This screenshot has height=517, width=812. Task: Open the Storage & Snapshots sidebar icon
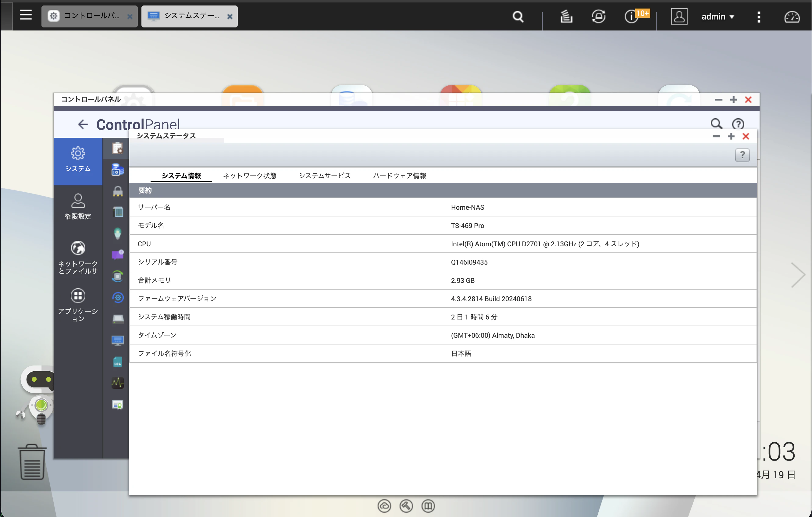click(x=117, y=169)
